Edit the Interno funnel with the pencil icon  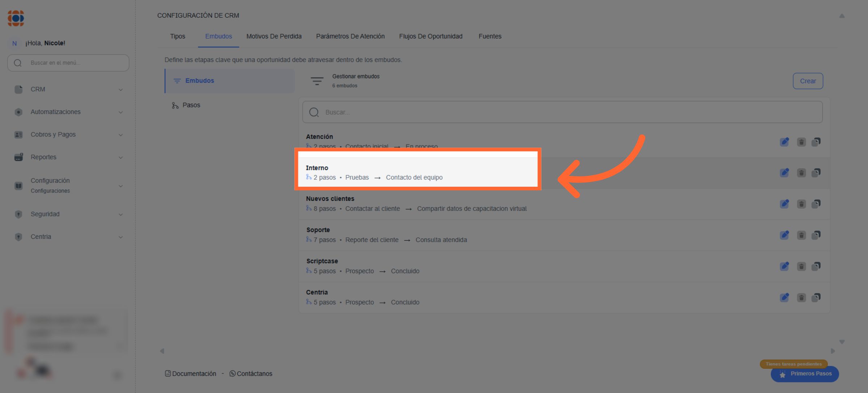tap(784, 173)
